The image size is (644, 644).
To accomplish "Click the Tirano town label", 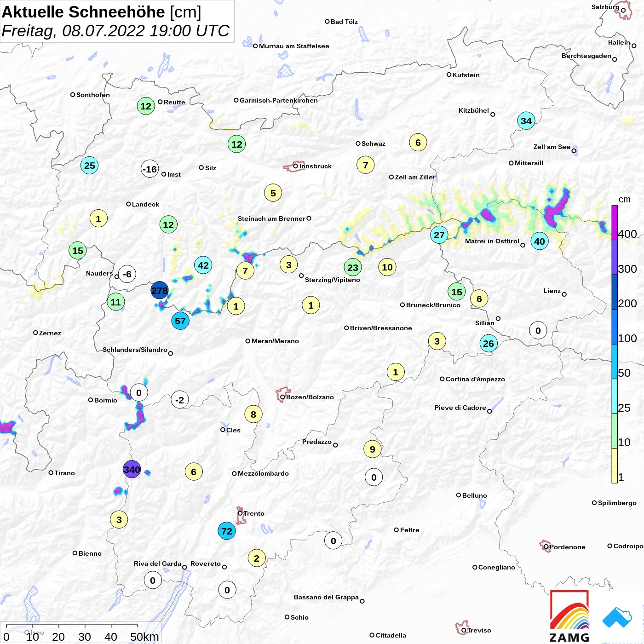I will [65, 473].
